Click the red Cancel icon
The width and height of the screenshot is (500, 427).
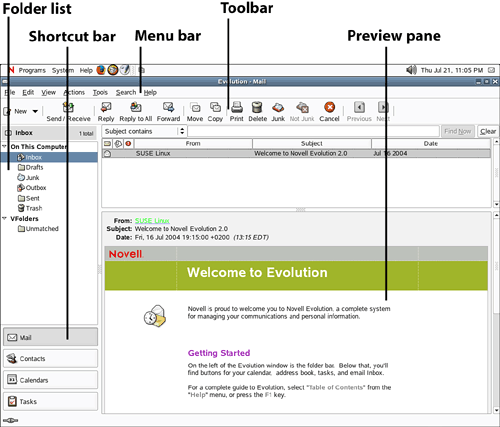[x=329, y=107]
